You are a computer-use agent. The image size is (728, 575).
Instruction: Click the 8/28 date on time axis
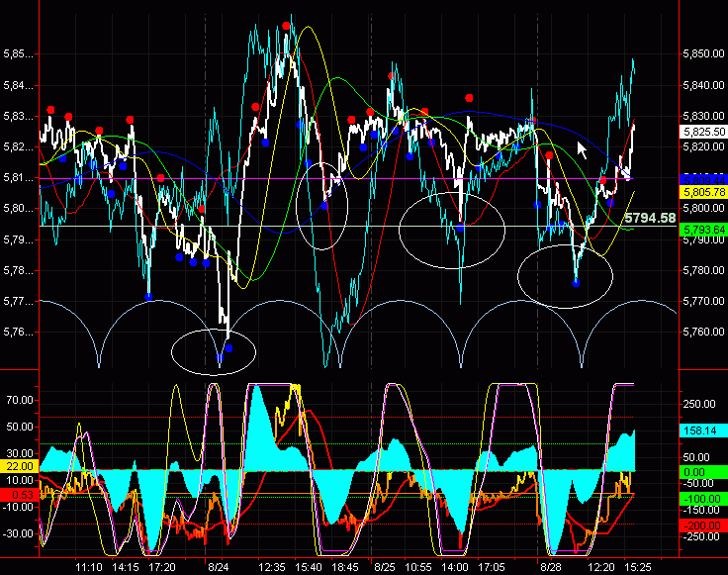coord(551,567)
